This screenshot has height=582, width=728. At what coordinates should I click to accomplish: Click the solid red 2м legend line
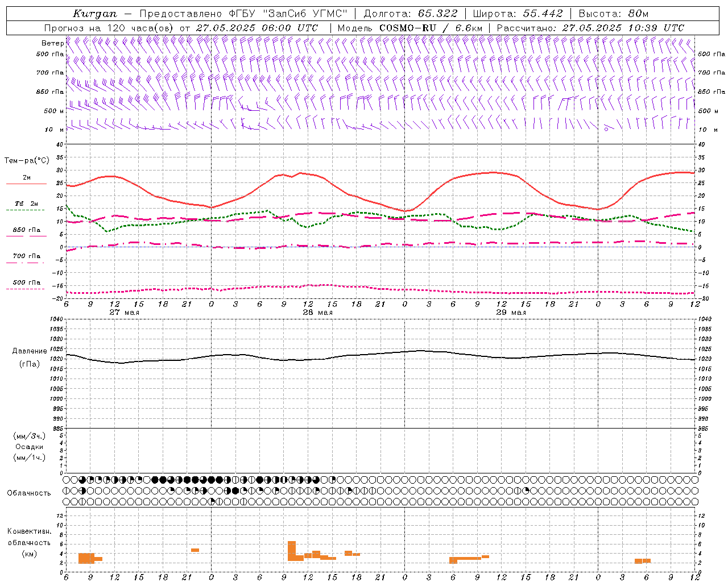tap(26, 184)
